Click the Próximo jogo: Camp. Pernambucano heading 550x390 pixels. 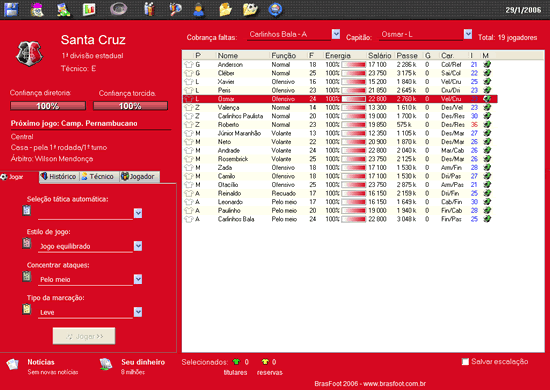click(x=74, y=123)
